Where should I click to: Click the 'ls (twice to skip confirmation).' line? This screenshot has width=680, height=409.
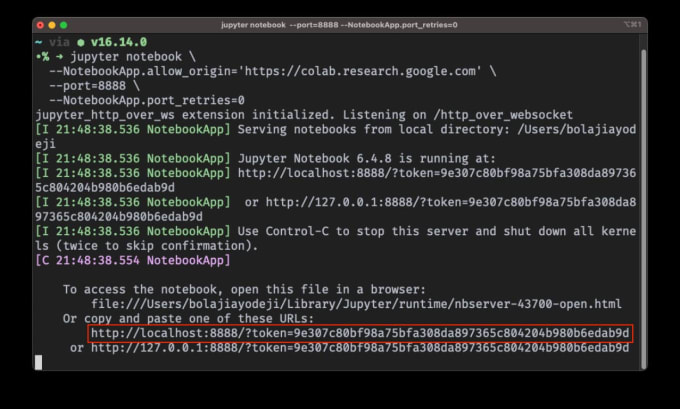(x=147, y=246)
